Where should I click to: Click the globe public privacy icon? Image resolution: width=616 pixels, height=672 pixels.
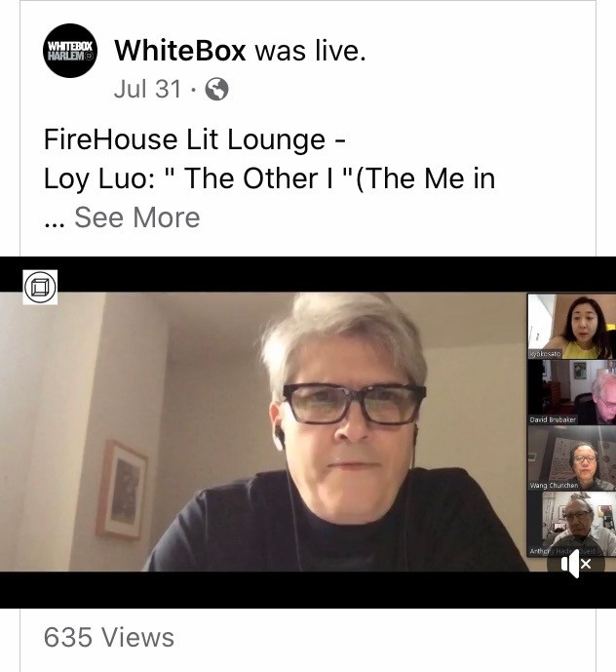(x=216, y=89)
